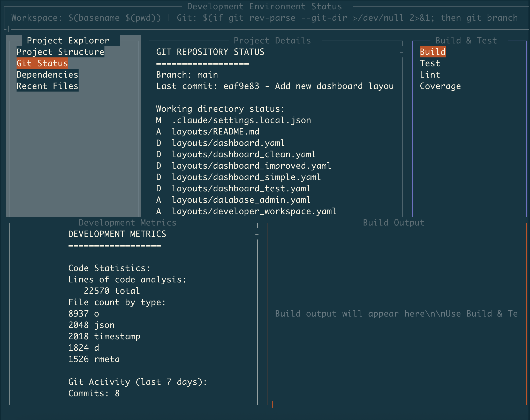
Task: View Dependencies in Project Explorer
Action: click(x=47, y=74)
